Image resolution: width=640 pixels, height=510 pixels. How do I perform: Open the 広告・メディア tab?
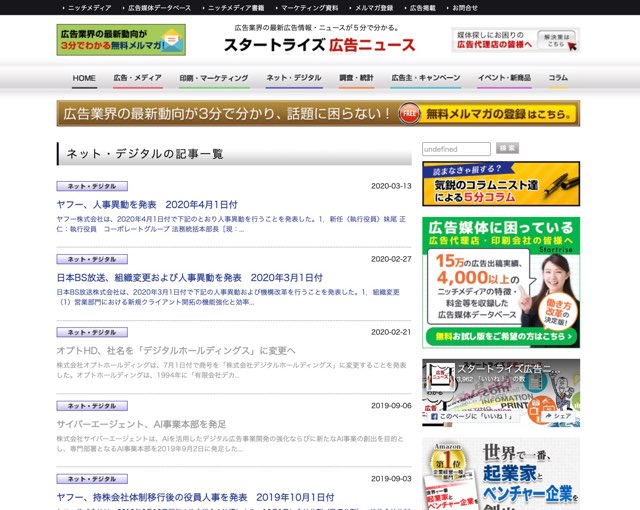pos(138,78)
